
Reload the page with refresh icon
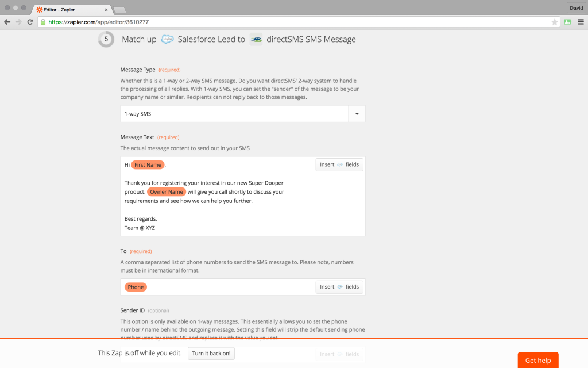pyautogui.click(x=30, y=22)
